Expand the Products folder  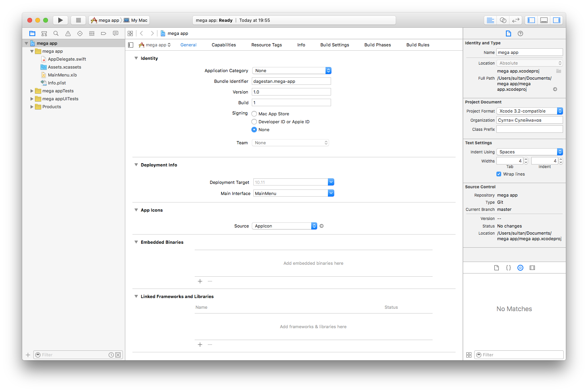32,107
